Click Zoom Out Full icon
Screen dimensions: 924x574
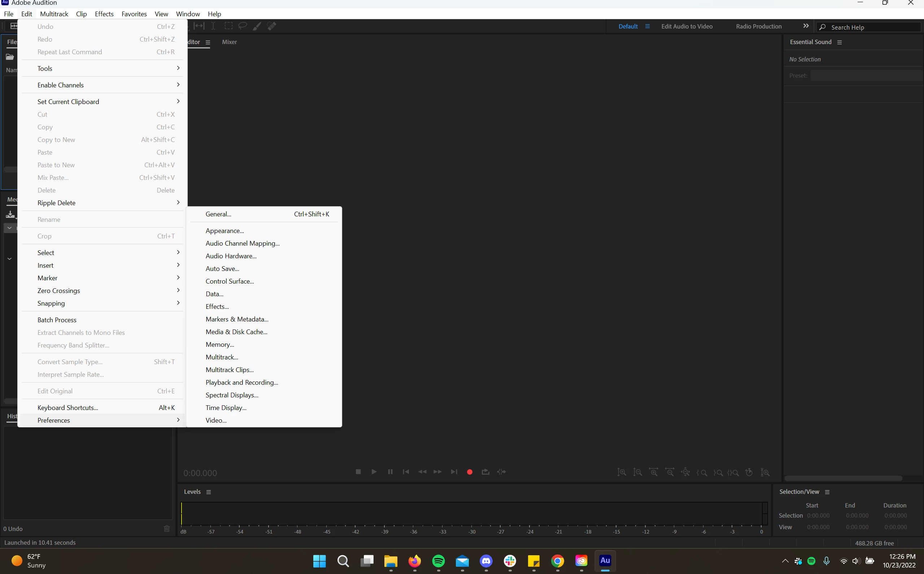pyautogui.click(x=685, y=472)
